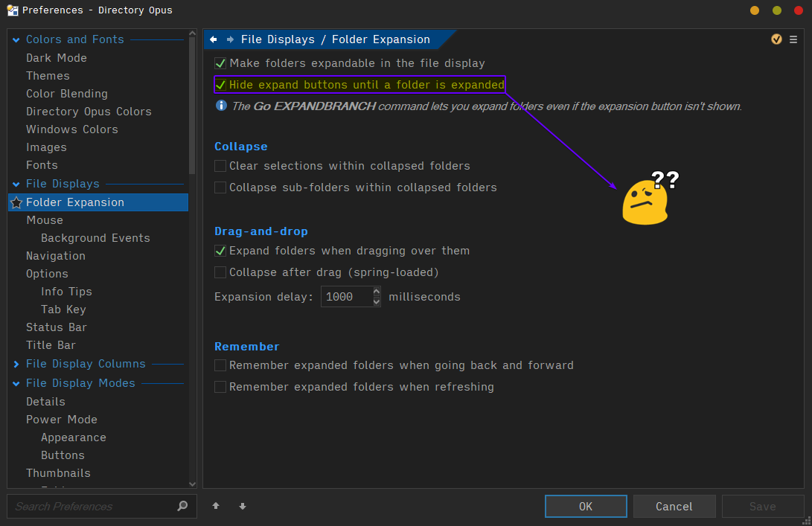Go to the Images preferences page
Image resolution: width=812 pixels, height=526 pixels.
[46, 147]
